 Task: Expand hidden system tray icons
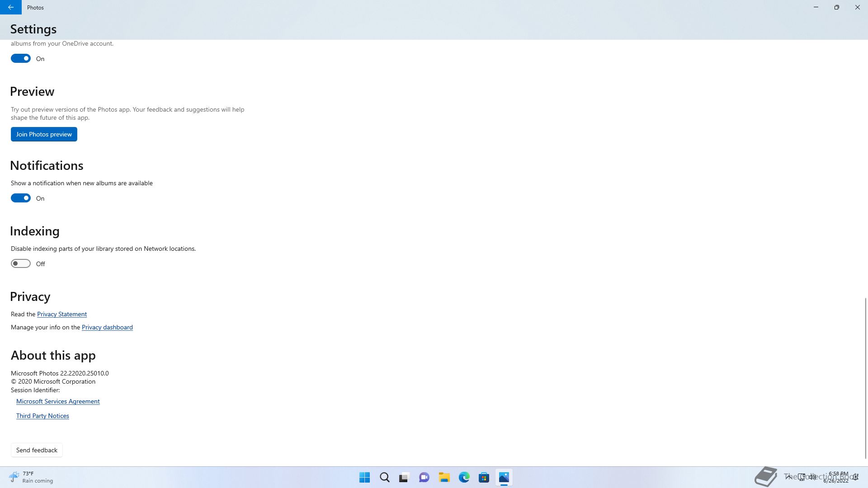pos(788,477)
